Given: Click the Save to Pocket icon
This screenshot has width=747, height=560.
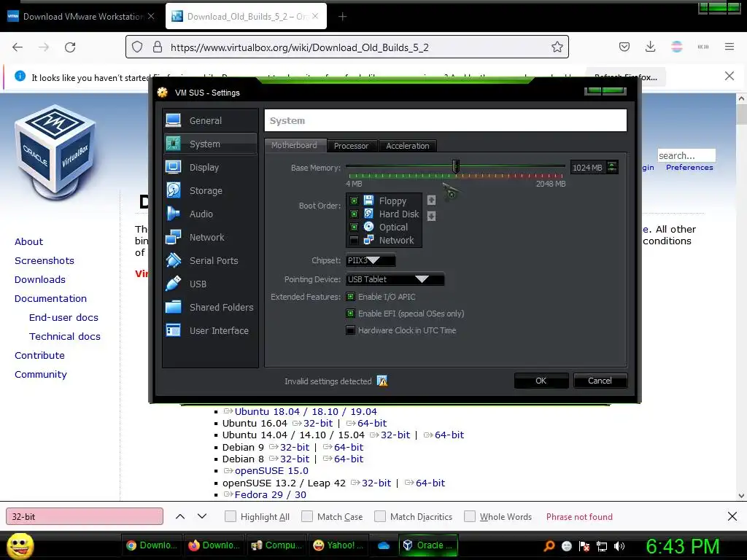Looking at the screenshot, I should click(624, 47).
